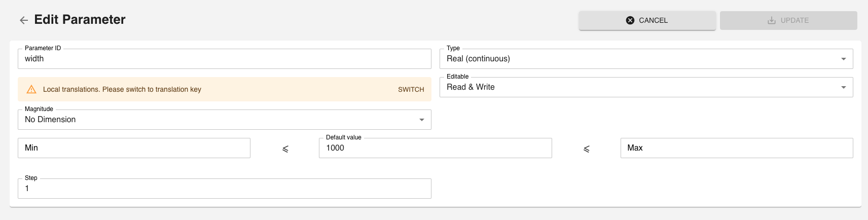Click into the Min input field
The image size is (868, 220).
pos(134,148)
